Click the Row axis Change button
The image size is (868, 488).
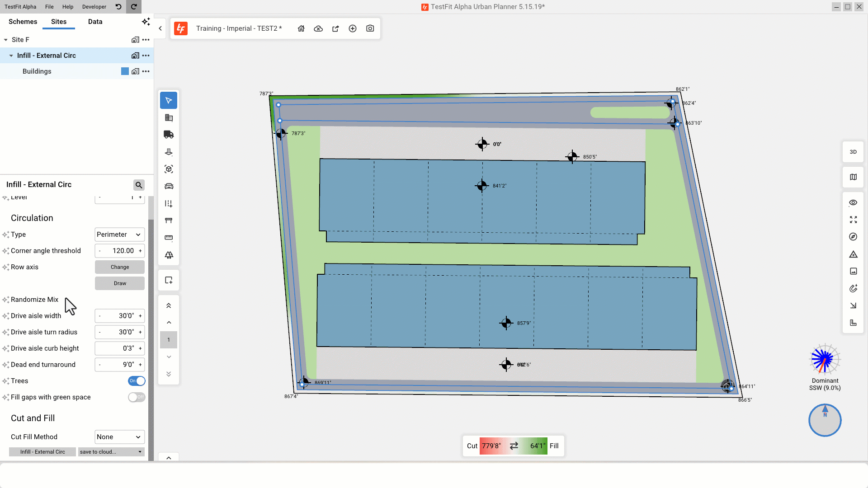coord(120,267)
